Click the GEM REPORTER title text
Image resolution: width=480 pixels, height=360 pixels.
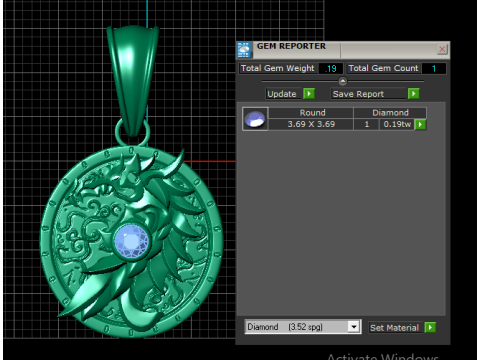(291, 46)
